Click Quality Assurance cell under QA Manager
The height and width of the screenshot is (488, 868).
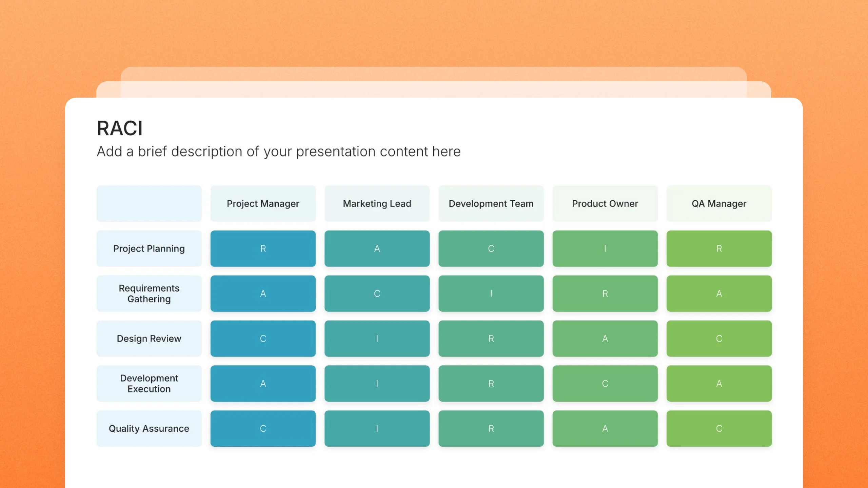(x=719, y=428)
